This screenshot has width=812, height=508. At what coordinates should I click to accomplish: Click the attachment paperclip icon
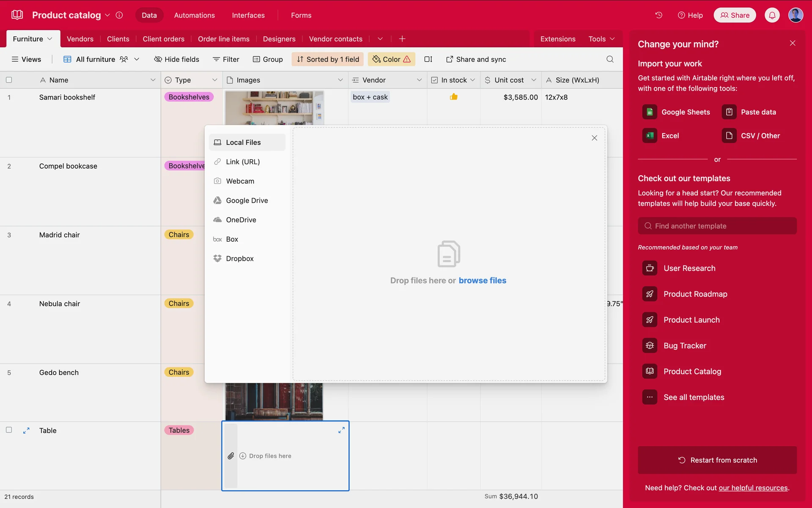[230, 456]
